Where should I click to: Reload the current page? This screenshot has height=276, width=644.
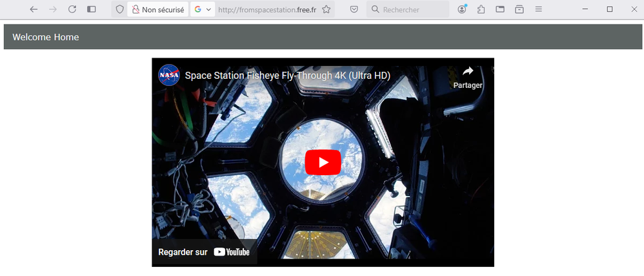[72, 10]
